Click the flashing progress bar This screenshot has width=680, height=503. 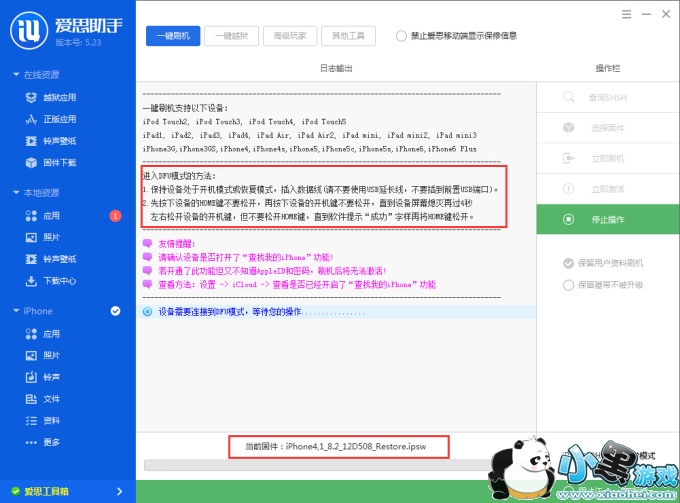(x=319, y=465)
